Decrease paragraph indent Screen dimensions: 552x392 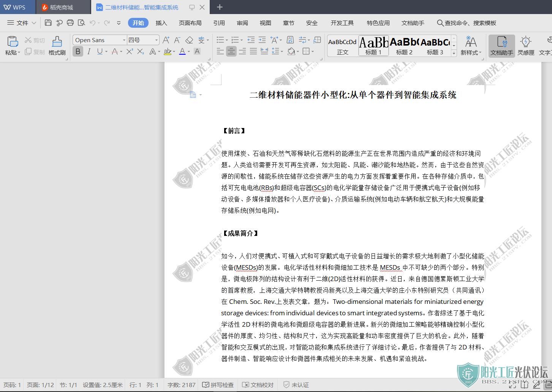(251, 40)
